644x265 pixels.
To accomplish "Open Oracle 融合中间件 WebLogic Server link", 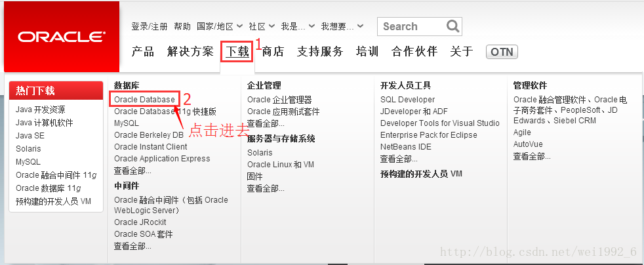I will (x=171, y=205).
